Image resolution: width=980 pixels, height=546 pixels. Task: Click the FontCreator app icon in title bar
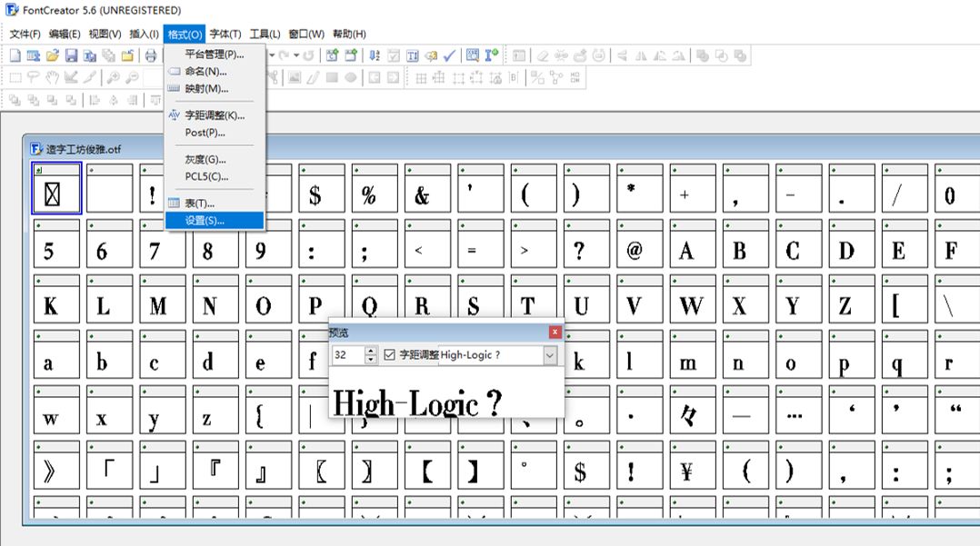point(12,10)
